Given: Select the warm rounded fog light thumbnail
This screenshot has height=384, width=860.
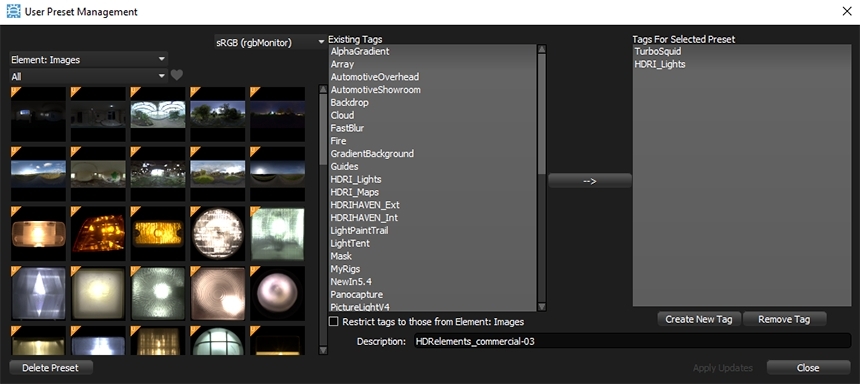Looking at the screenshot, I should click(x=38, y=234).
